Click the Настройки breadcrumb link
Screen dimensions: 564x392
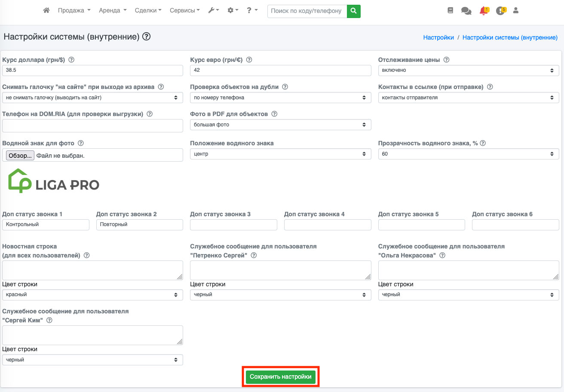438,37
